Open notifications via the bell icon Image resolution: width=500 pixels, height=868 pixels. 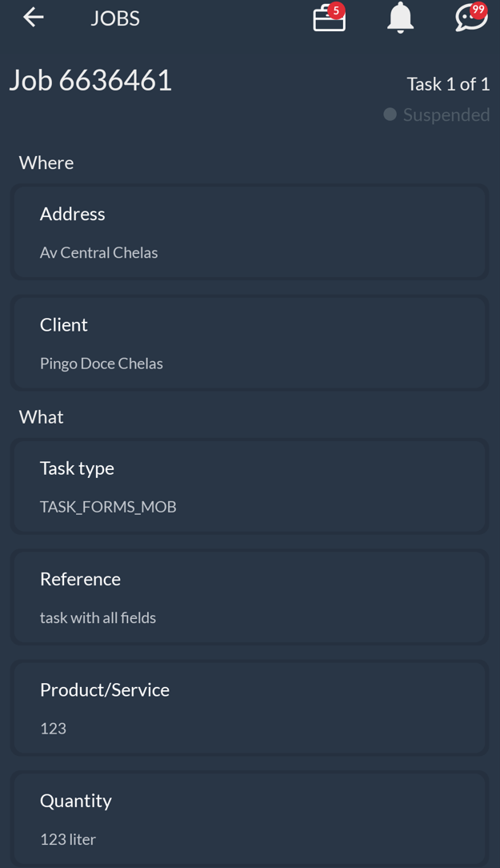[x=400, y=18]
